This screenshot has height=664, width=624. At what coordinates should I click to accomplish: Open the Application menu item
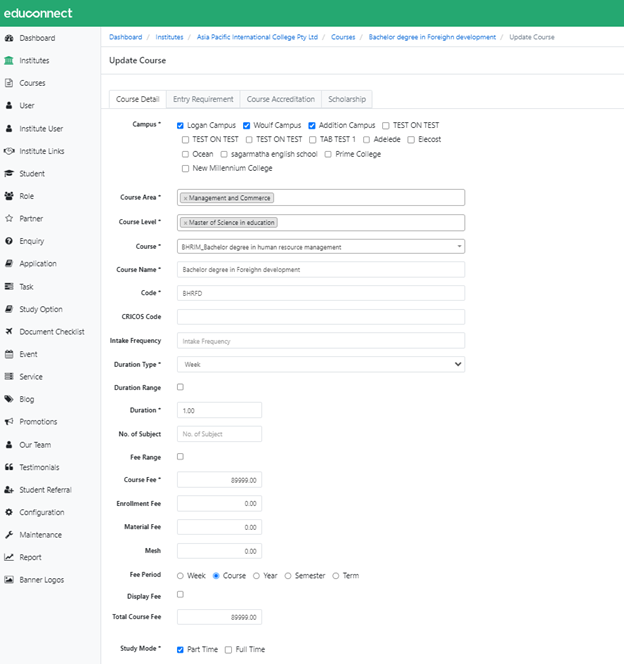coord(38,263)
